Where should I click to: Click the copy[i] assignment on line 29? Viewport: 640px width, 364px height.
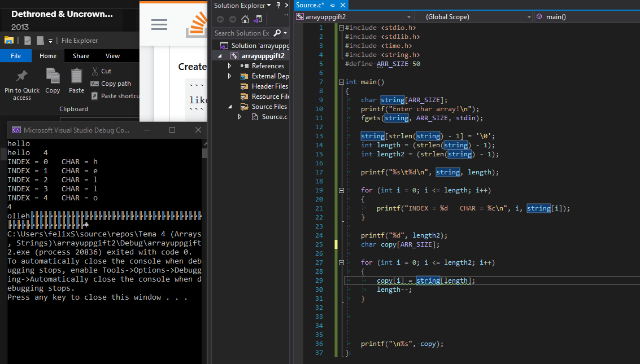click(426, 280)
